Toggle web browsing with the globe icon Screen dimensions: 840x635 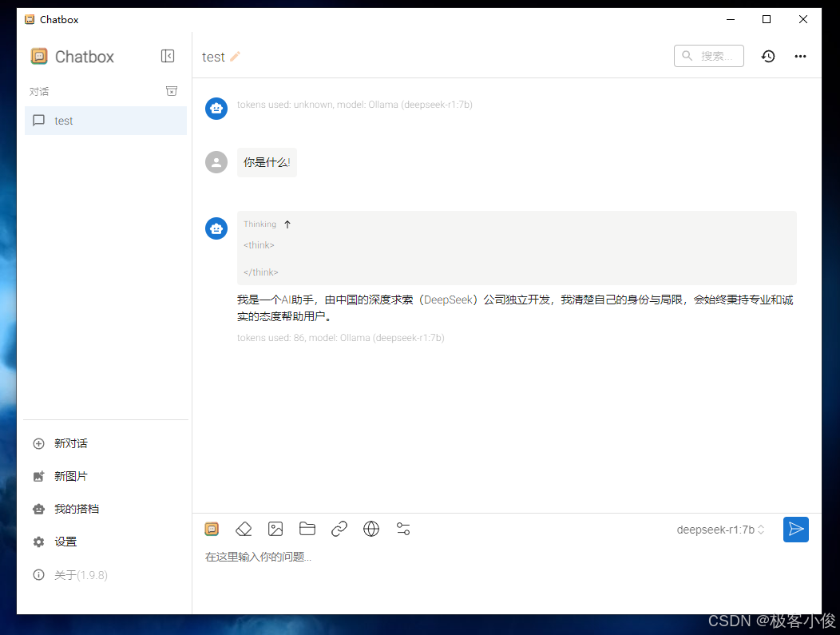click(x=371, y=530)
